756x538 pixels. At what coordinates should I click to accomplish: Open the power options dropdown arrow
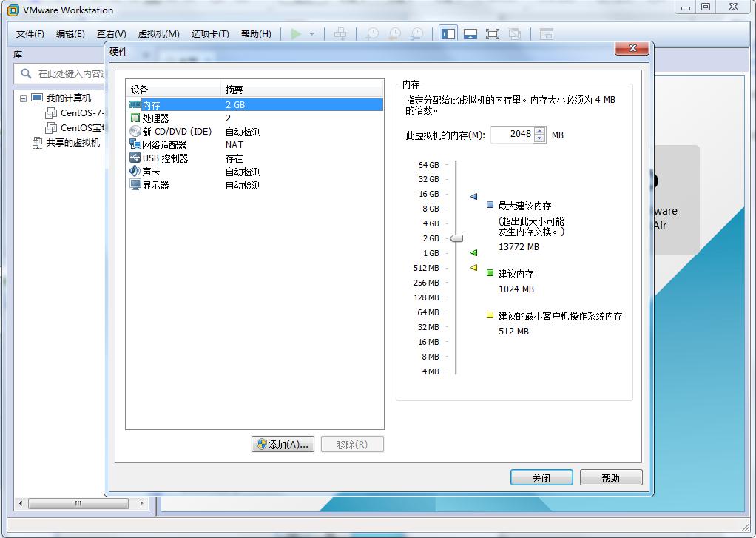tap(312, 34)
